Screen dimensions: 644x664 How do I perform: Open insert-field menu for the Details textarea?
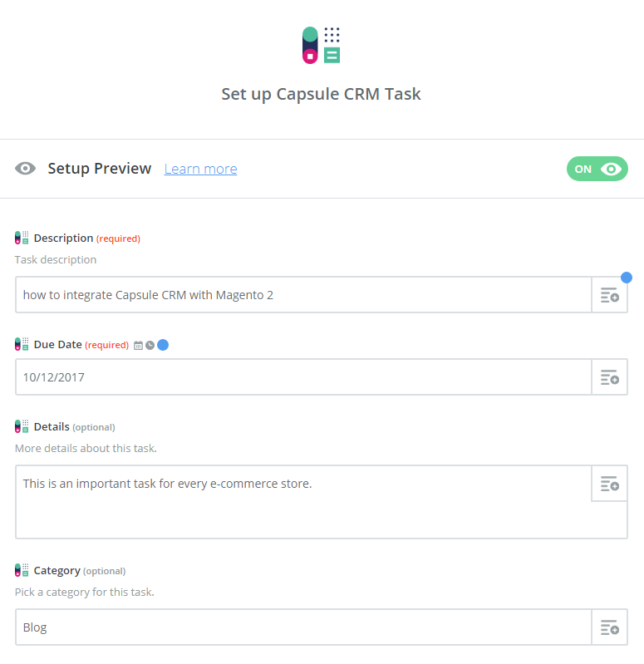tap(609, 484)
